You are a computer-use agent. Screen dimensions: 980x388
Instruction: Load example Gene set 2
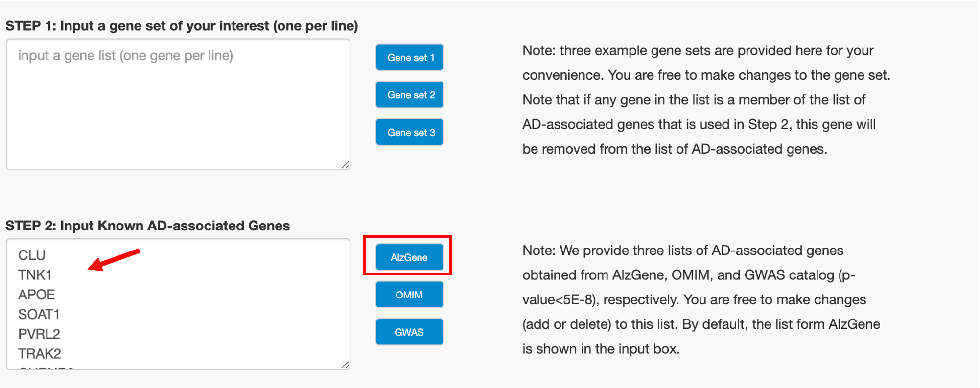pos(410,95)
